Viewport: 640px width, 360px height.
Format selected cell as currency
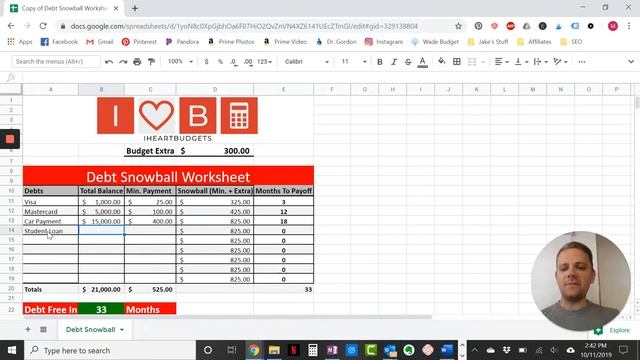pos(207,62)
